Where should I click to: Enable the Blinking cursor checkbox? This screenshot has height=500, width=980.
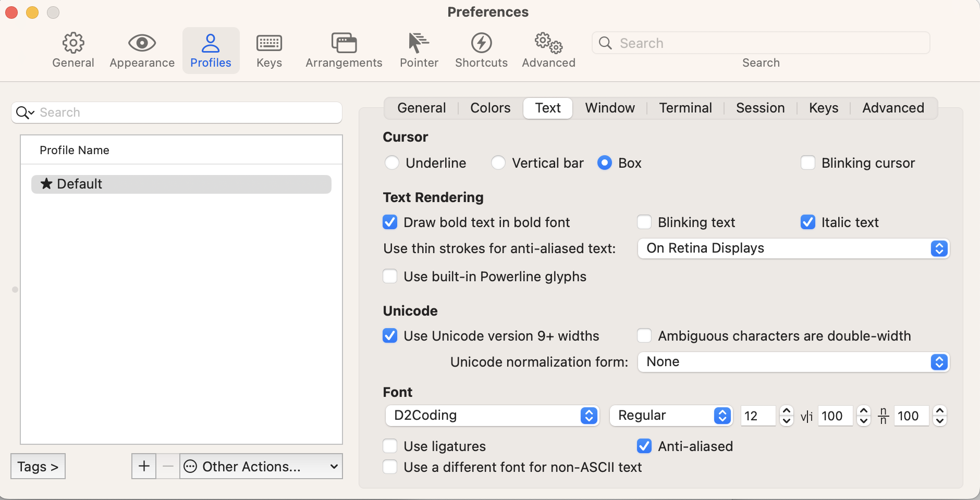pos(808,163)
